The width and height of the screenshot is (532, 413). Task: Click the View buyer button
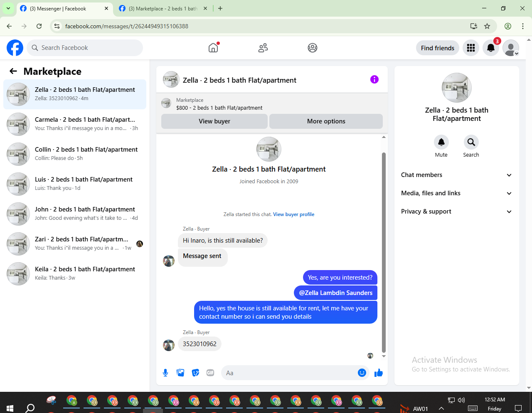tap(214, 121)
